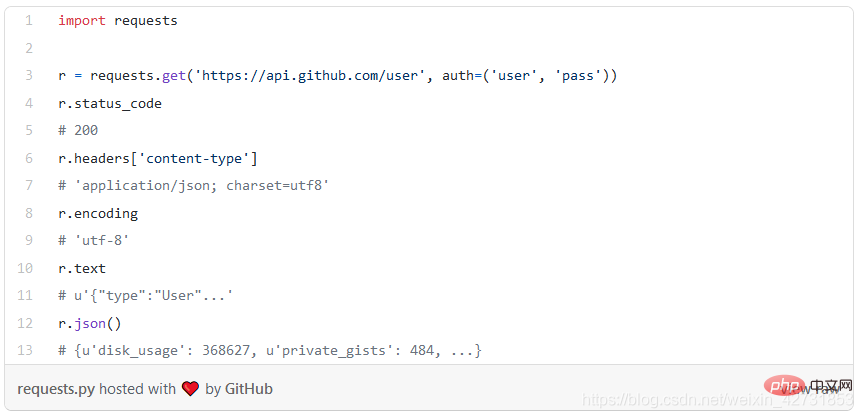Click the r.json() code line
Screen dimensions: 863x418
90,323
